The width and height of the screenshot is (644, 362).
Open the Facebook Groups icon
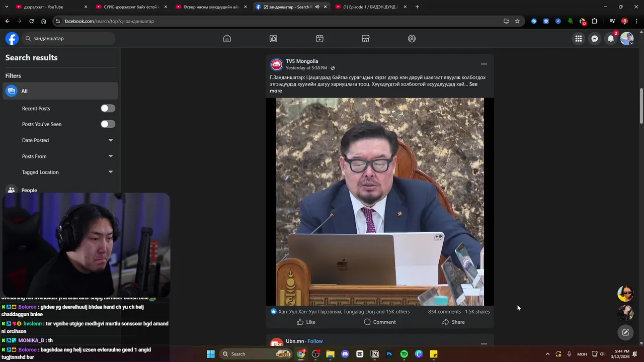(x=412, y=39)
